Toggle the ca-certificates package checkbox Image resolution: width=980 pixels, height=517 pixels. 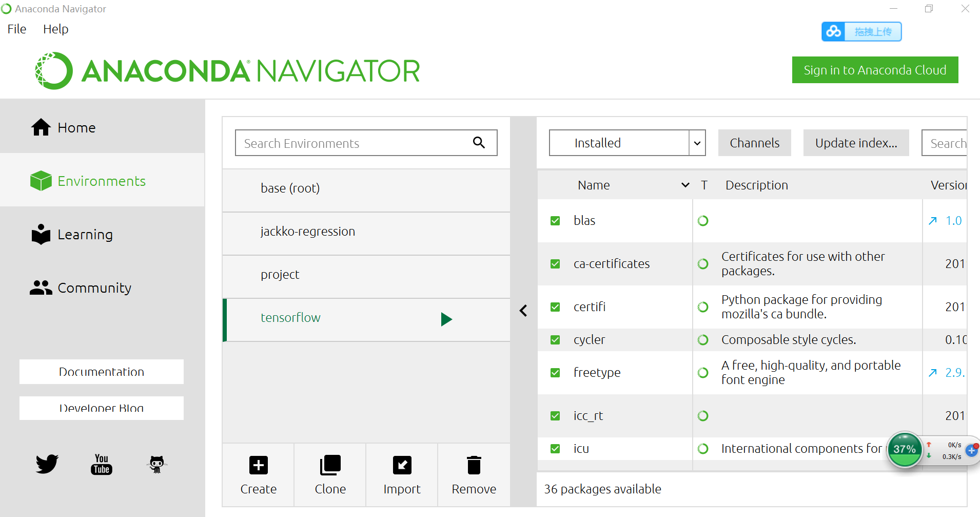click(x=555, y=264)
